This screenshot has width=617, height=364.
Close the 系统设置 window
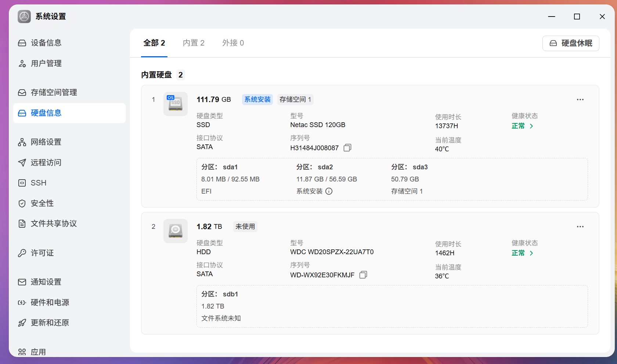[x=602, y=17]
